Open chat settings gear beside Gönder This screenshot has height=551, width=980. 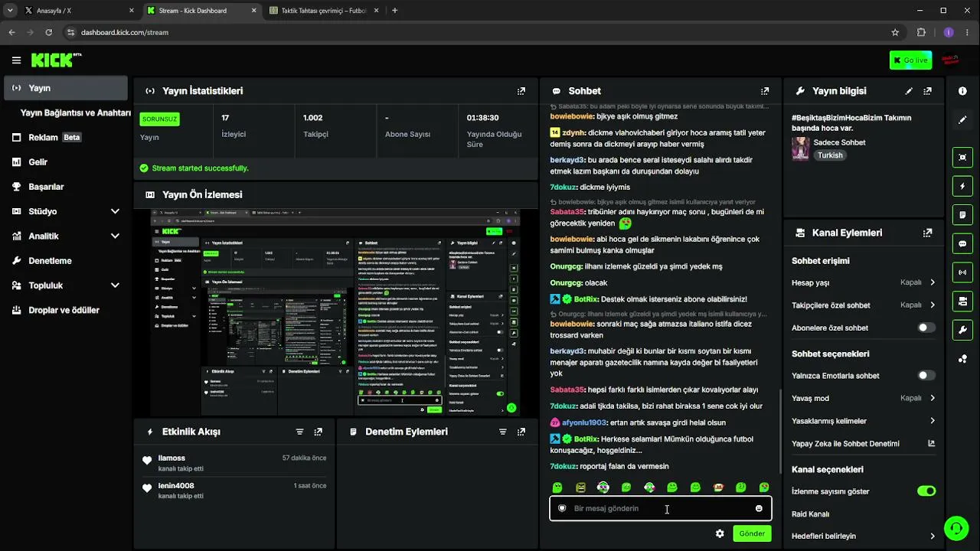tap(720, 533)
